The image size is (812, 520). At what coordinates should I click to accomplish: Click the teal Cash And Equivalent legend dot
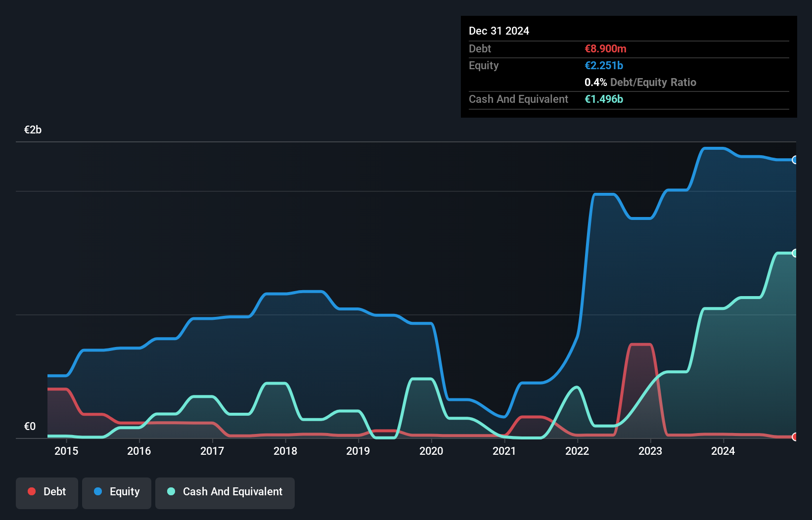click(x=171, y=491)
